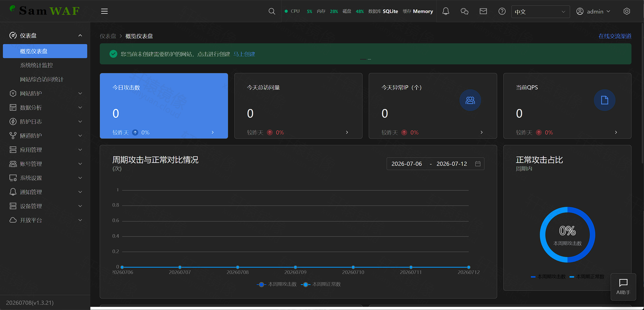Open the help question mark icon

[x=502, y=11]
